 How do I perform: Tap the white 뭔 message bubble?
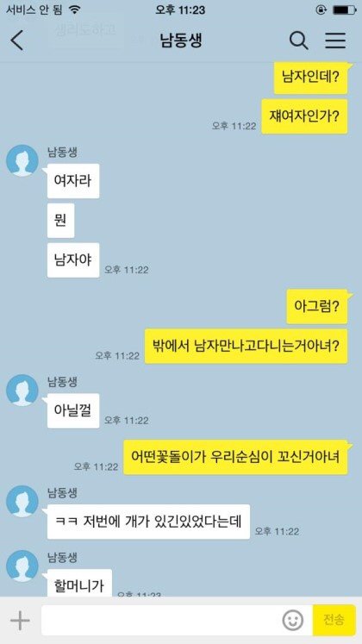(60, 221)
